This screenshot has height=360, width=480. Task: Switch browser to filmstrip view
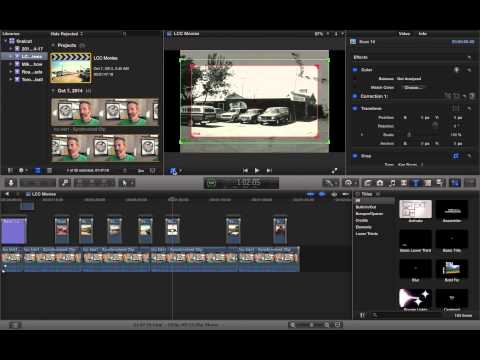(38, 171)
